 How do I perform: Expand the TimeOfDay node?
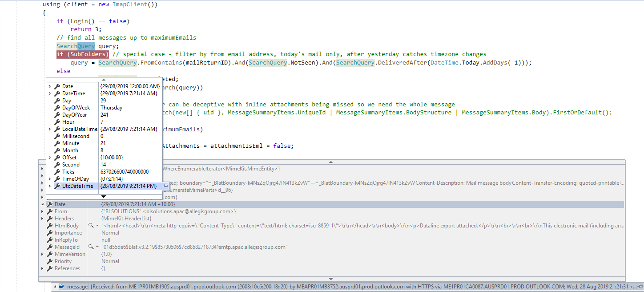pyautogui.click(x=49, y=179)
